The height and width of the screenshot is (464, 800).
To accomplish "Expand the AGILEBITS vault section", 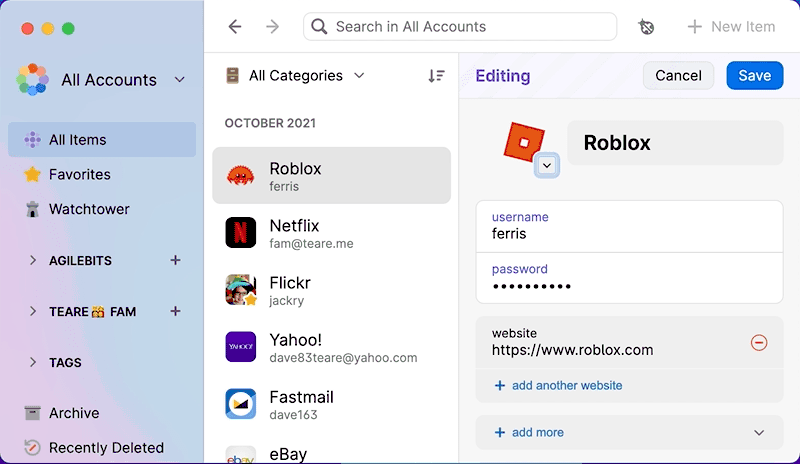I will pyautogui.click(x=33, y=260).
